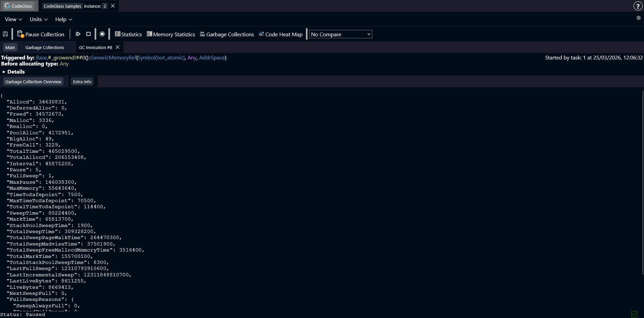Open Memory Statistics view
Viewport: 644px width, 318px height.
click(x=171, y=34)
